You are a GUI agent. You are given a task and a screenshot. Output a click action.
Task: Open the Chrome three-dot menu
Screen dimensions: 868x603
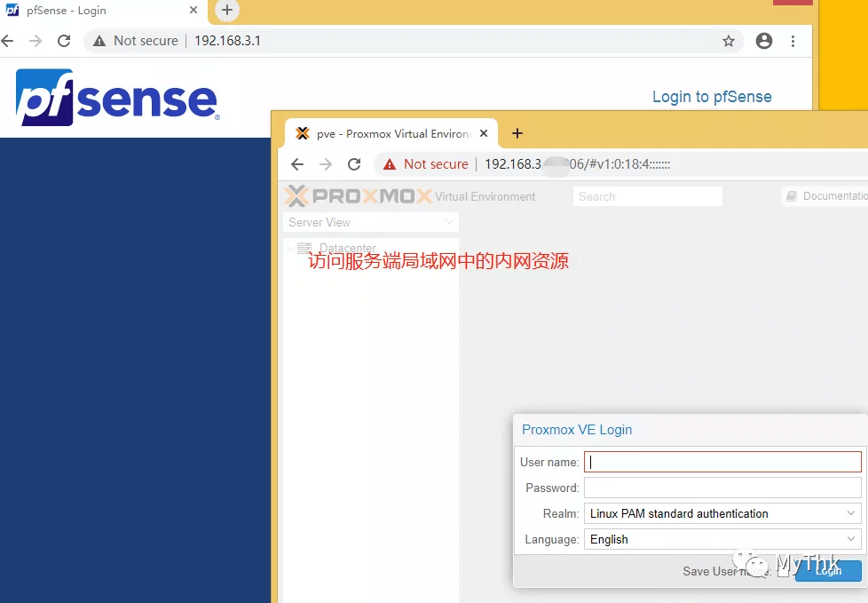pyautogui.click(x=793, y=41)
